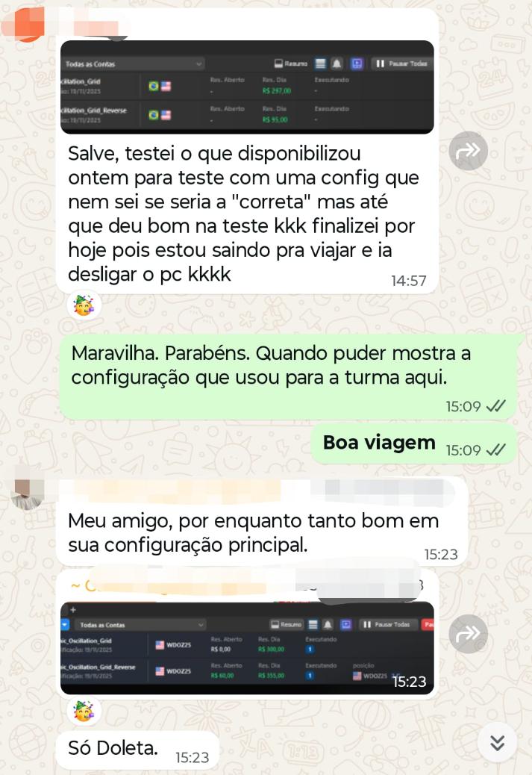
Task: Open party emoji reaction under the 14:57 message
Action: [84, 305]
